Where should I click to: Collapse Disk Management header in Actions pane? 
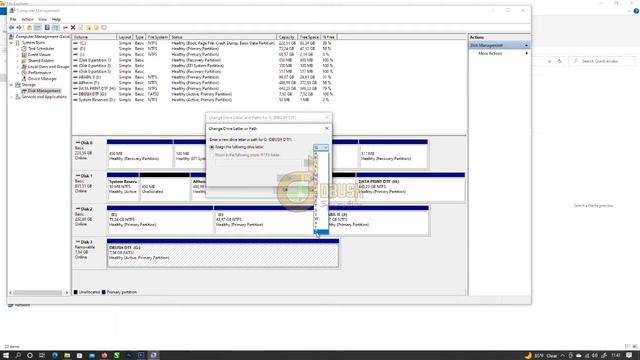tap(527, 45)
